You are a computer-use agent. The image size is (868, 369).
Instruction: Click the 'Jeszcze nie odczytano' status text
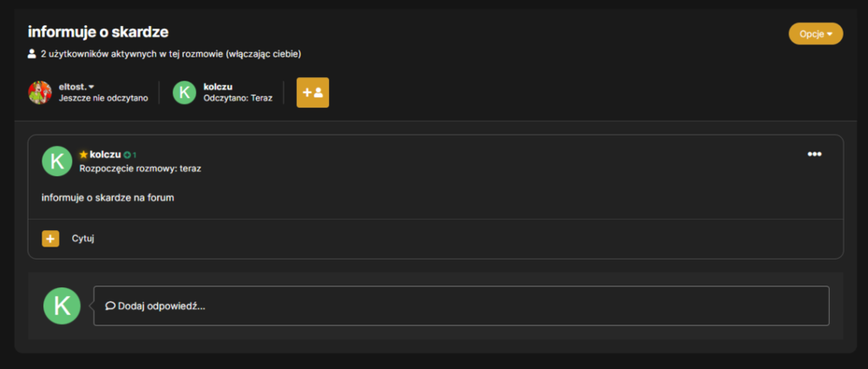point(103,98)
